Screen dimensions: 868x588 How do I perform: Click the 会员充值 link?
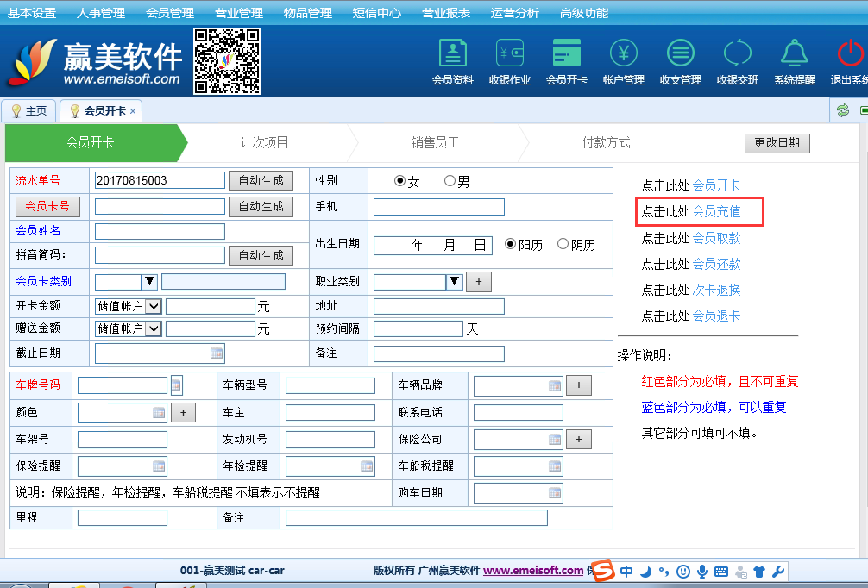pyautogui.click(x=716, y=211)
